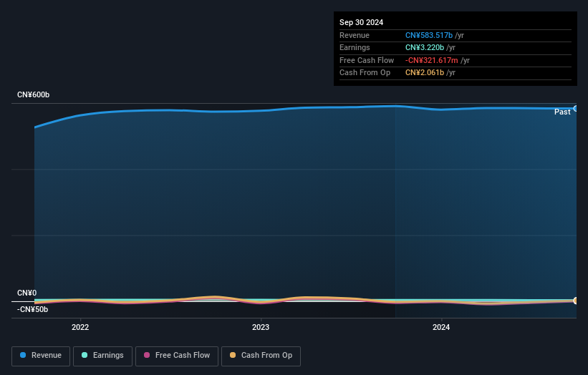Screen dimensions: 588x375
Task: Click the teal Earnings legend dot
Action: click(x=85, y=355)
